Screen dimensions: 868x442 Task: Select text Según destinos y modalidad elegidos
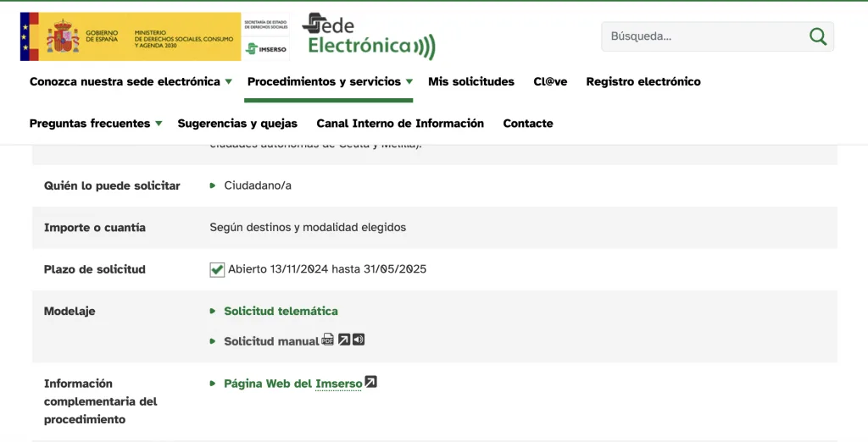[x=308, y=228]
